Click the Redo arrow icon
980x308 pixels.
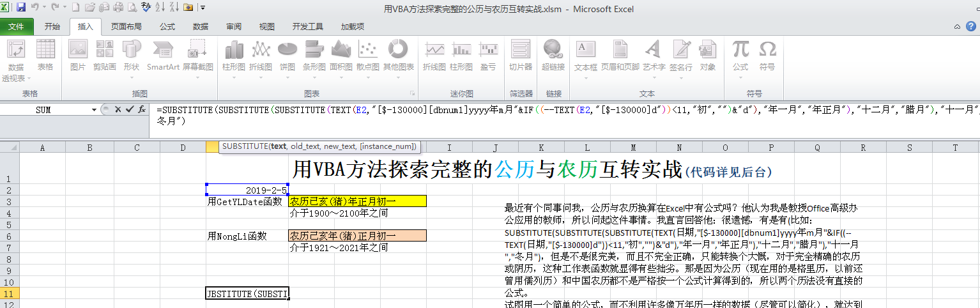[x=55, y=8]
